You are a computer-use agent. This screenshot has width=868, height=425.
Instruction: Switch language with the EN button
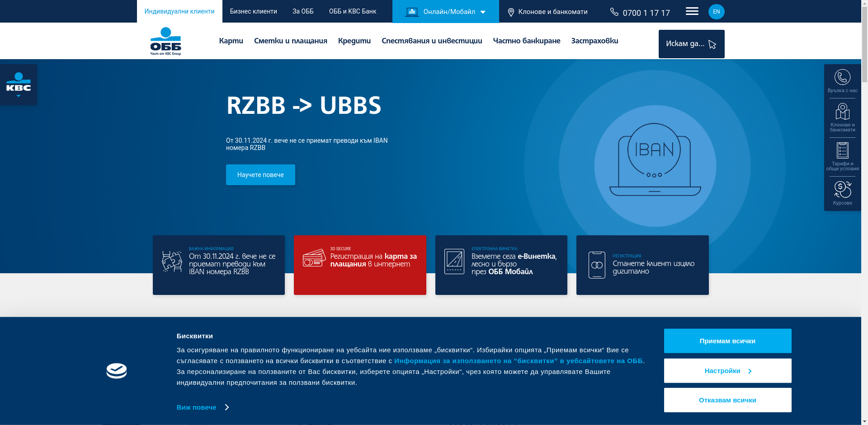(716, 12)
